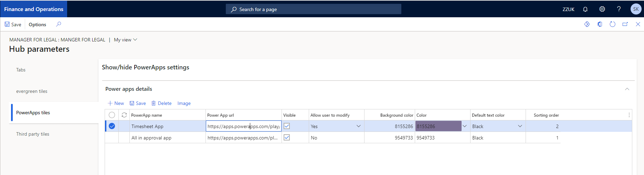Click the Image button in grid toolbar

tap(184, 103)
